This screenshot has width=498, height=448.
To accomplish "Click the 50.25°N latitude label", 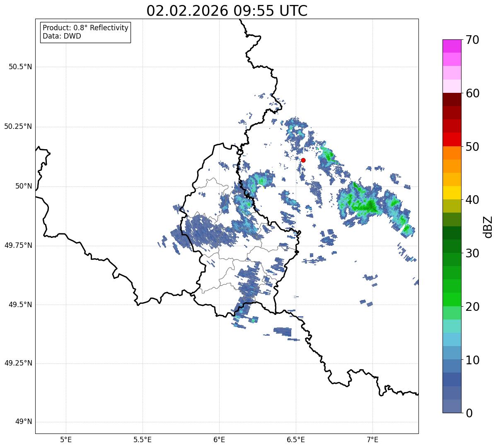I will click(x=18, y=126).
